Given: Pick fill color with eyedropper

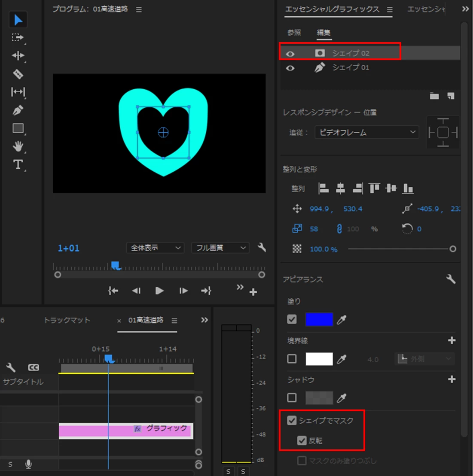Looking at the screenshot, I should tap(342, 319).
